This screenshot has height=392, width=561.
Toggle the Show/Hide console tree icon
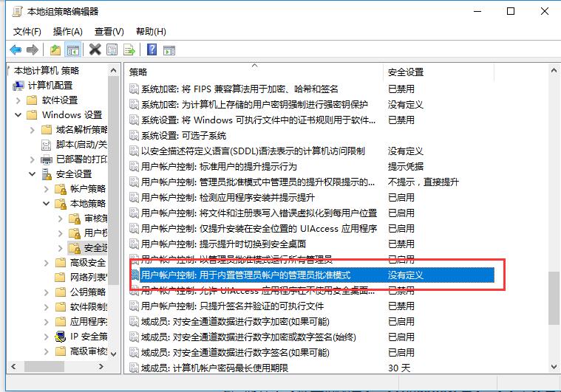click(x=72, y=49)
